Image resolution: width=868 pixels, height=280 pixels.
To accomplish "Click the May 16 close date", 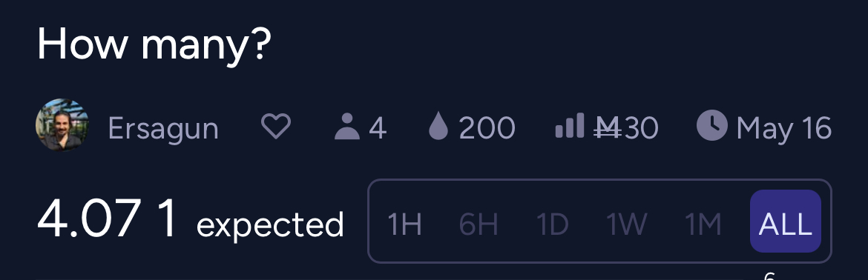I will tap(784, 128).
